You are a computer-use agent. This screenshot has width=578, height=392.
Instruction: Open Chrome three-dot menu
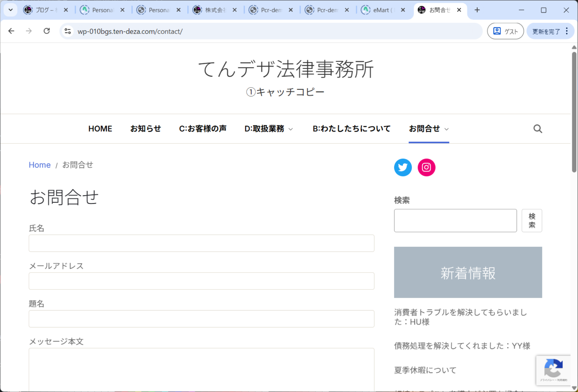(x=567, y=31)
